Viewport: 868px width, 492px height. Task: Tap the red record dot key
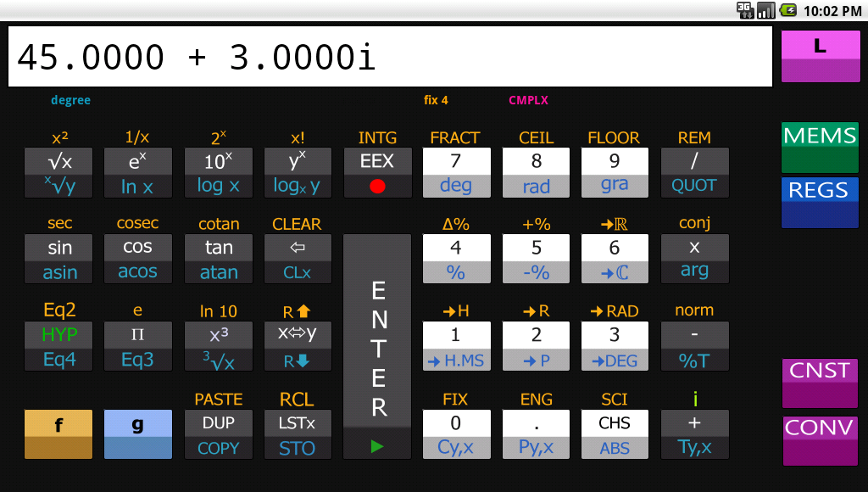tap(376, 184)
